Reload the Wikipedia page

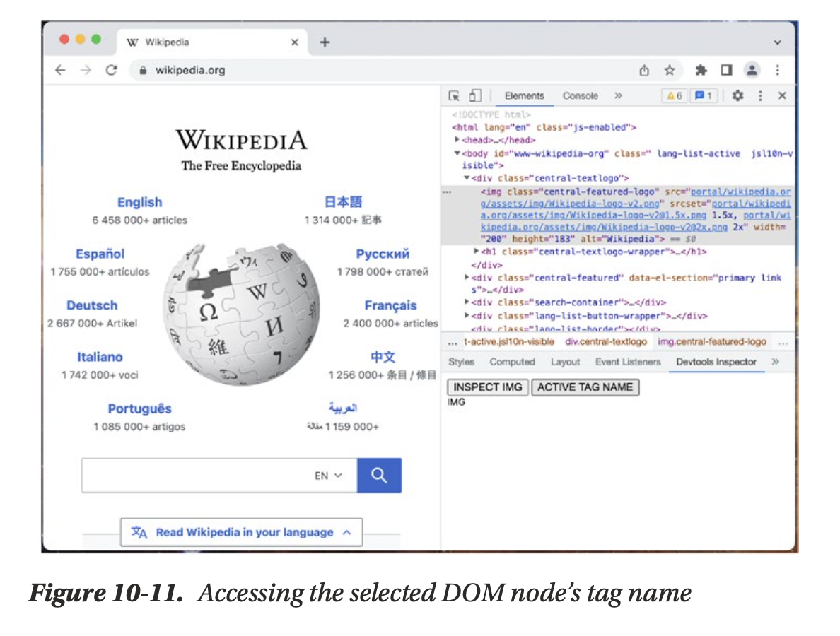pos(111,70)
